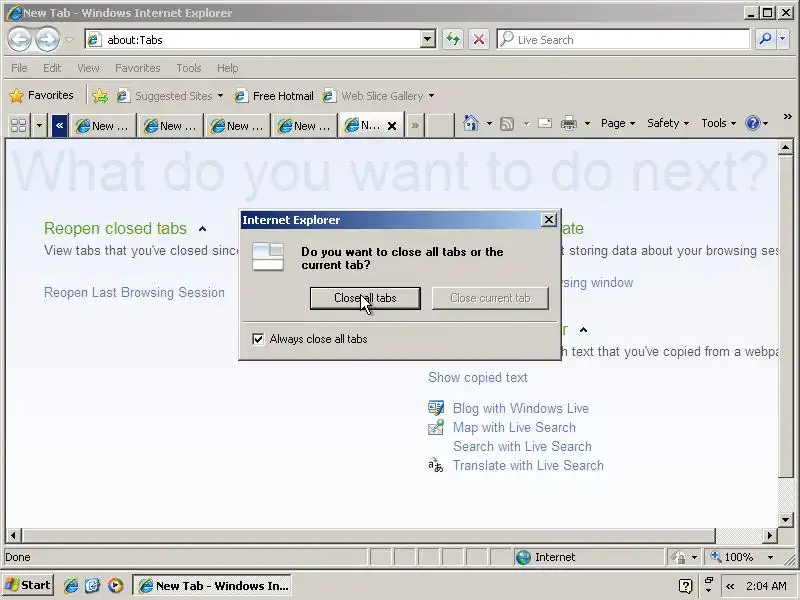This screenshot has width=800, height=600.
Task: Click the Read Mail icon
Action: tap(544, 123)
